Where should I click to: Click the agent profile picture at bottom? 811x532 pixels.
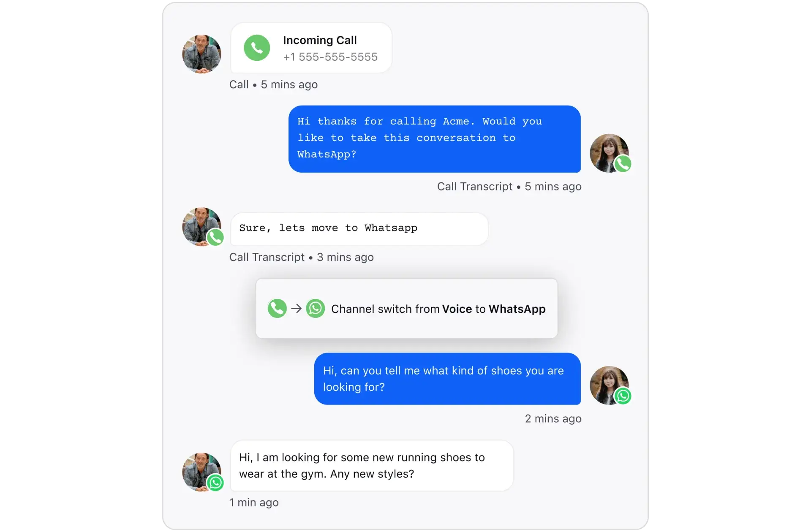610,385
